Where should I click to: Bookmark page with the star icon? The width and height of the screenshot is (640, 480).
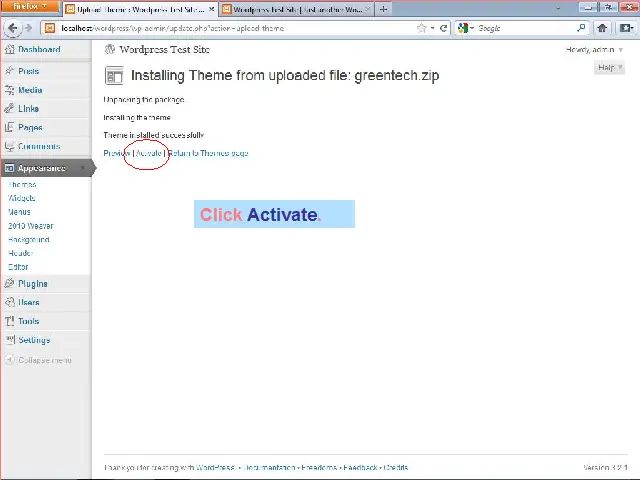[421, 28]
